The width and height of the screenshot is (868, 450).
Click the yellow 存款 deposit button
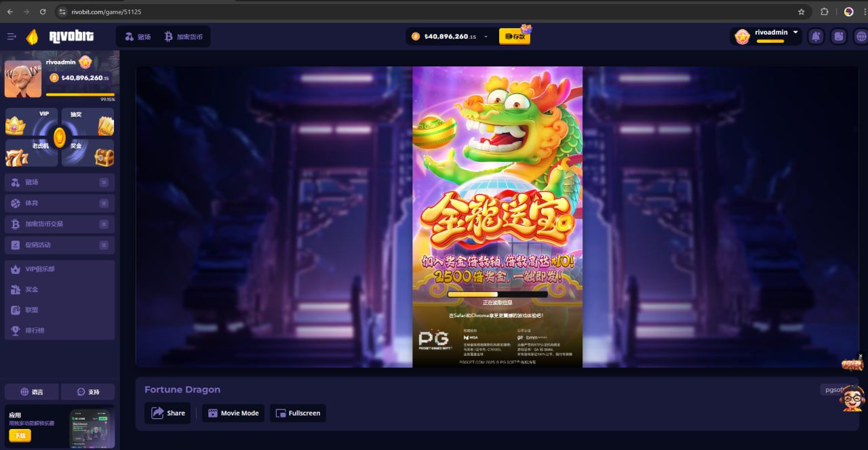coord(515,37)
